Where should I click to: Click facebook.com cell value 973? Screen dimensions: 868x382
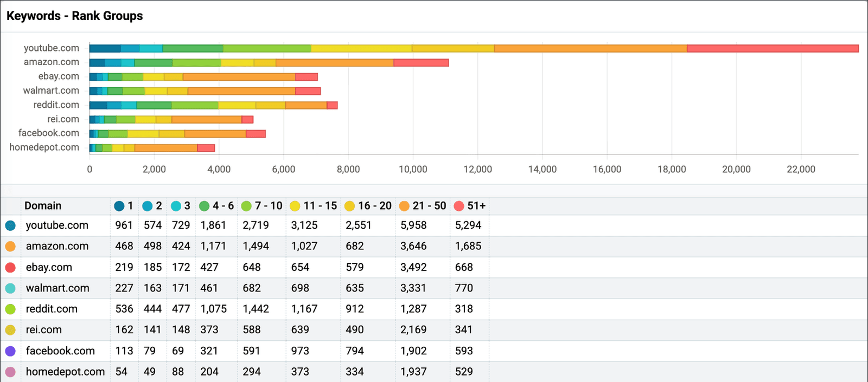300,351
